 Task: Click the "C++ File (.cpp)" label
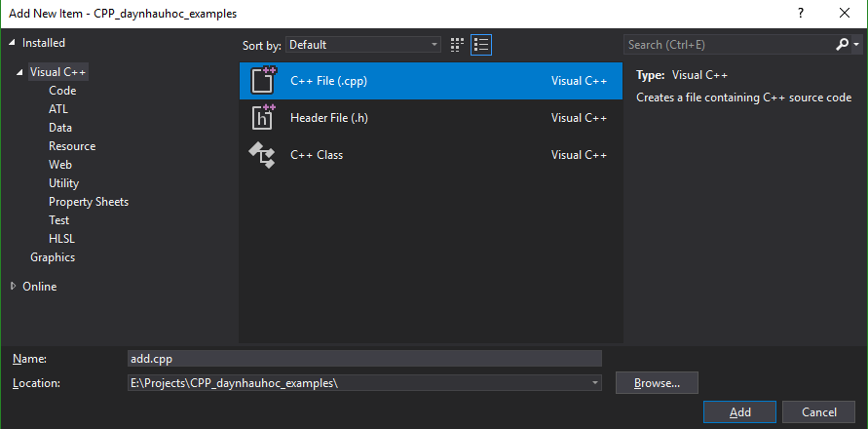click(329, 81)
